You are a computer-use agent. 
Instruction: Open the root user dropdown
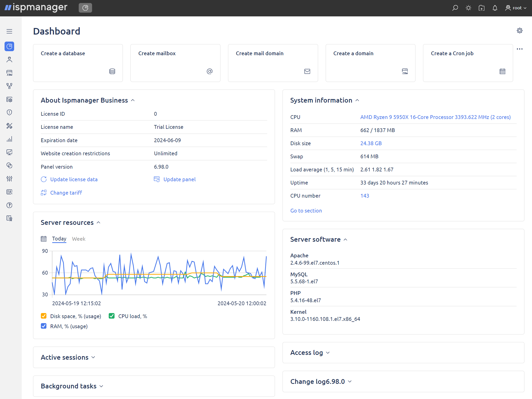516,8
